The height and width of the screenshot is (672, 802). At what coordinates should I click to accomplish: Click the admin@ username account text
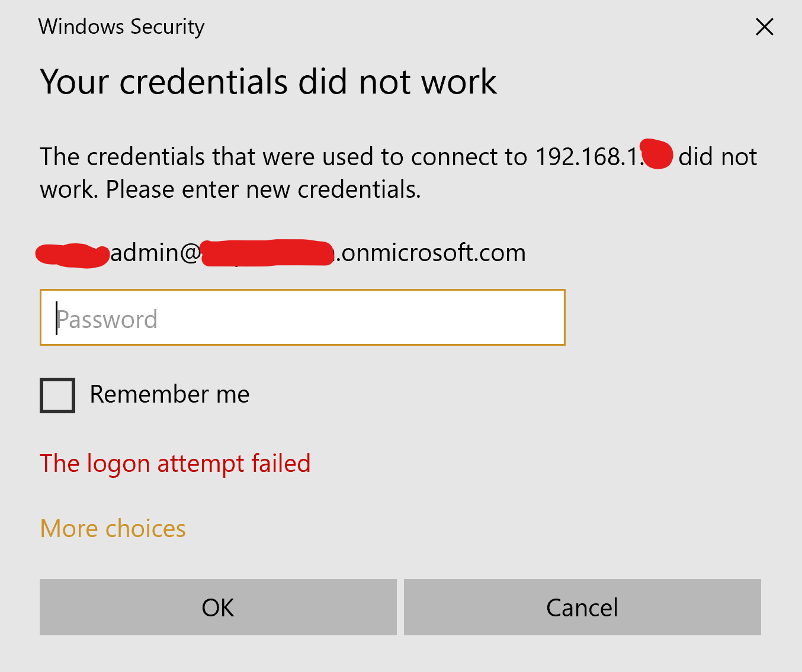click(x=155, y=253)
